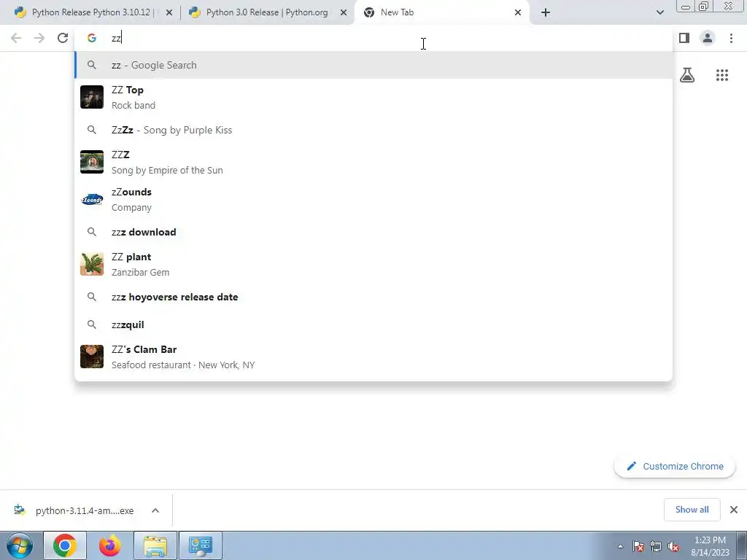Close the New Tab tab
Viewport: 747px width, 560px height.
[x=518, y=13]
